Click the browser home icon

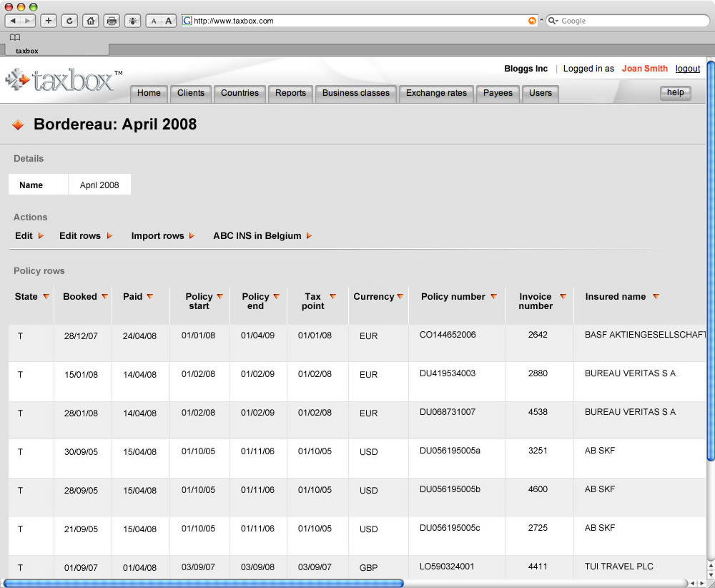(91, 21)
